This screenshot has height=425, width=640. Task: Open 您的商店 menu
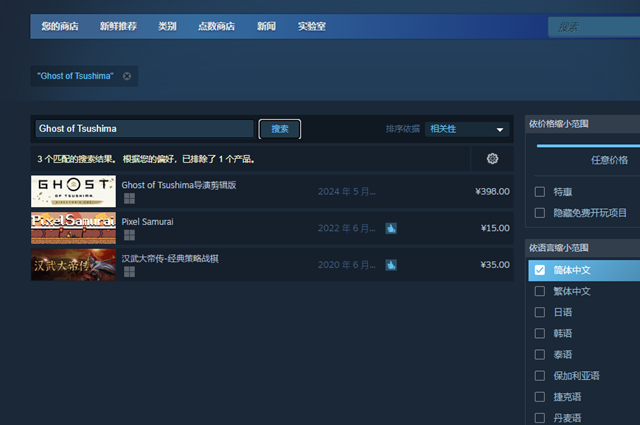point(60,27)
